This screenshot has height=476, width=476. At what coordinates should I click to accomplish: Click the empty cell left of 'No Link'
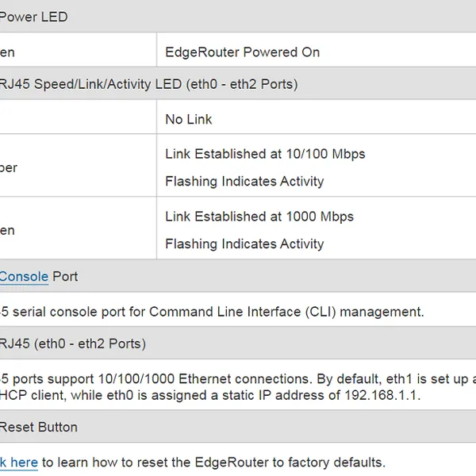click(x=78, y=119)
